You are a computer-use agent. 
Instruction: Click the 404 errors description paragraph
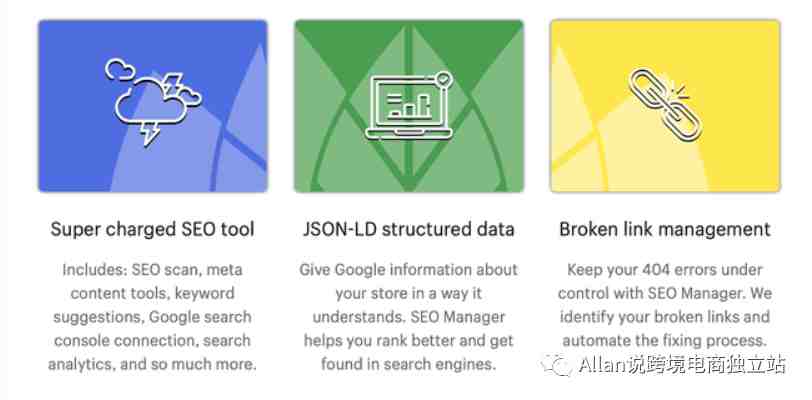[665, 305]
